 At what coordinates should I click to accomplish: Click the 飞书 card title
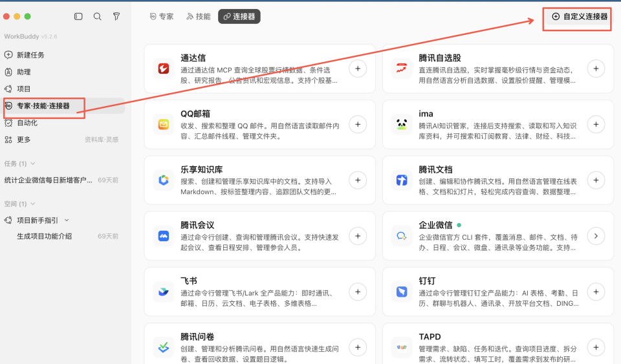189,281
